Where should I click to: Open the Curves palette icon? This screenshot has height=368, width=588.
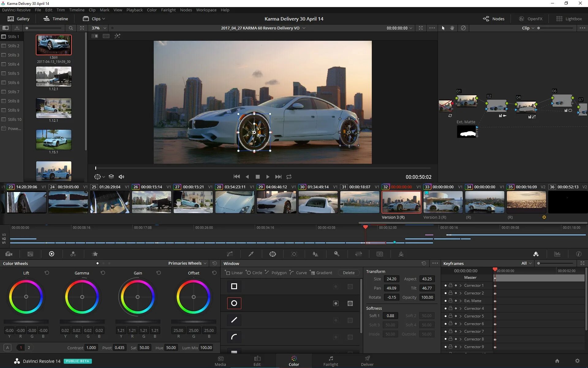230,254
